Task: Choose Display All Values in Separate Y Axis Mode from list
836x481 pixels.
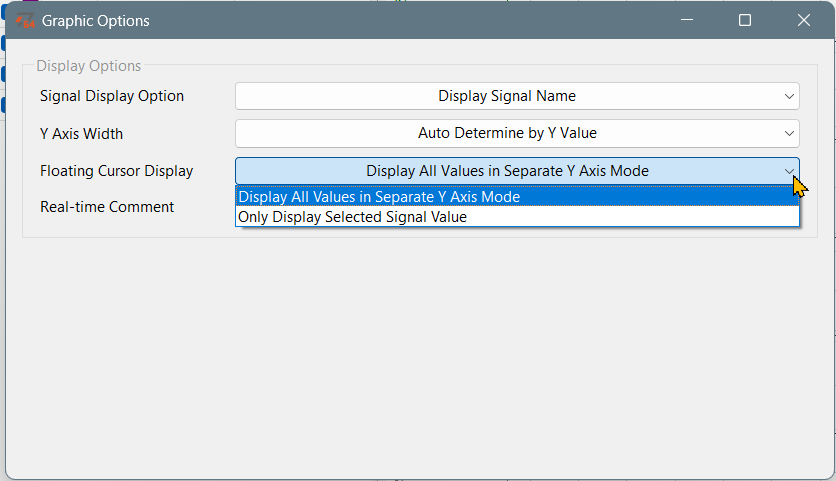Action: (x=517, y=197)
